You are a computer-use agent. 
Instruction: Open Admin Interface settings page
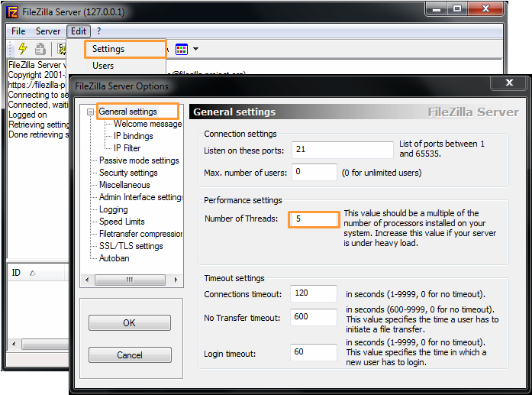coord(140,197)
